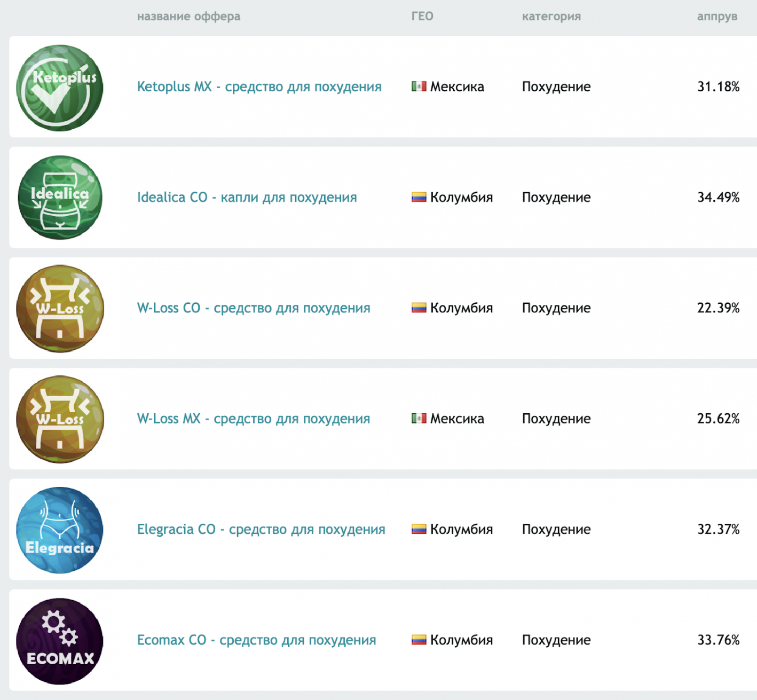The height and width of the screenshot is (700, 757).
Task: Click the Mexico flag in Ketoplus row
Action: [419, 86]
